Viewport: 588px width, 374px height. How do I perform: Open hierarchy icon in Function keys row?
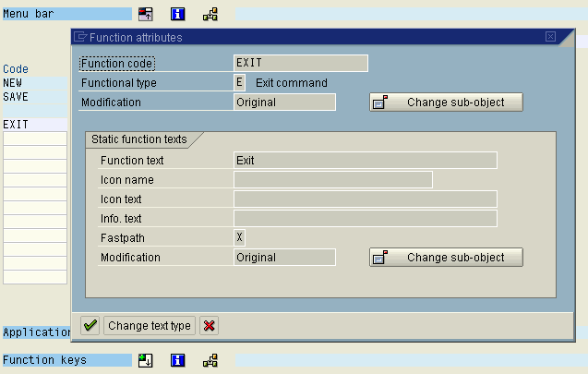210,360
